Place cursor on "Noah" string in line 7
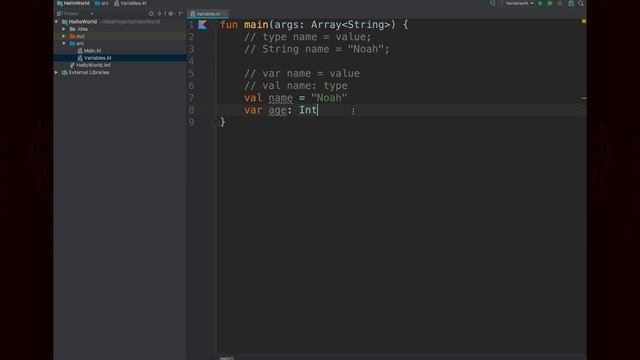 329,98
